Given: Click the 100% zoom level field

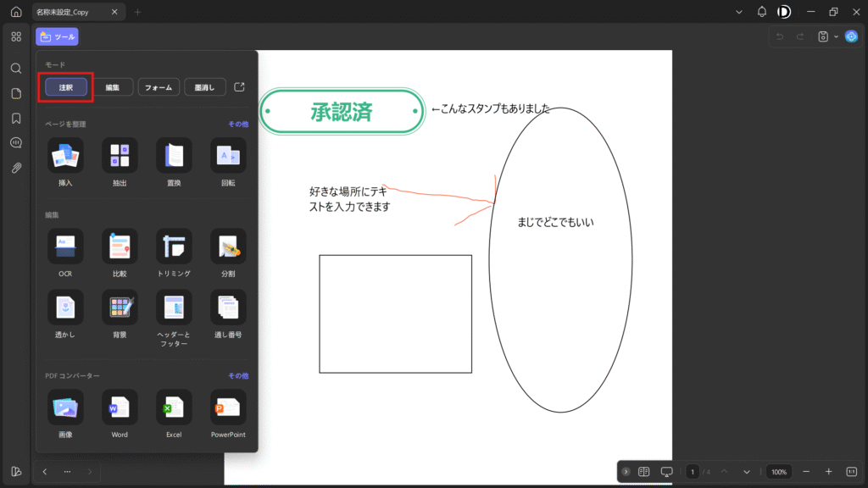Looking at the screenshot, I should (x=779, y=471).
